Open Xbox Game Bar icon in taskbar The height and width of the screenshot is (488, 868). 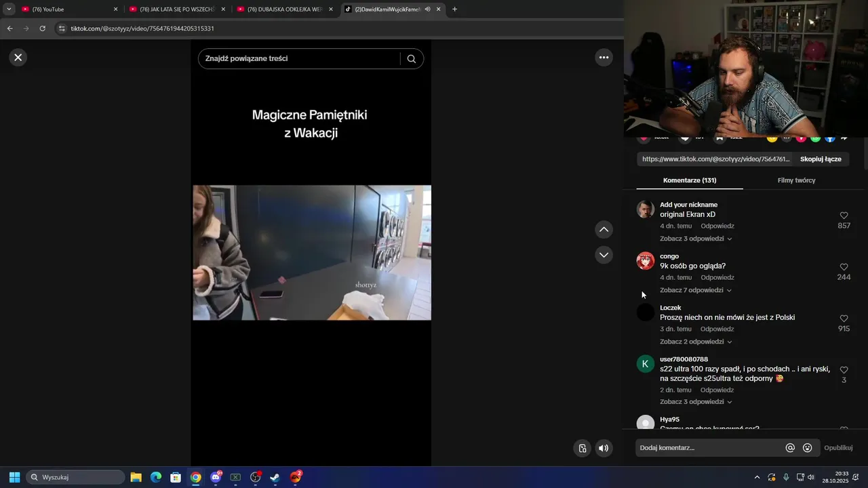[235, 477]
